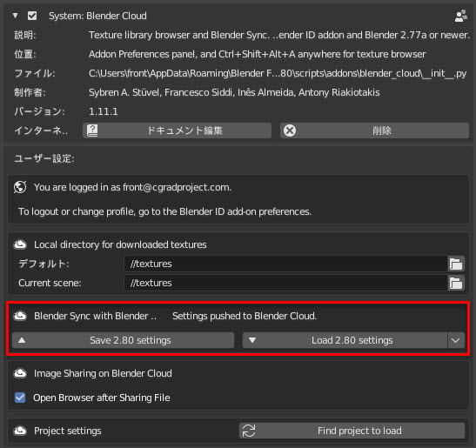This screenshot has width=476, height=448.
Task: Edit the Current scene textures path field
Action: click(285, 283)
